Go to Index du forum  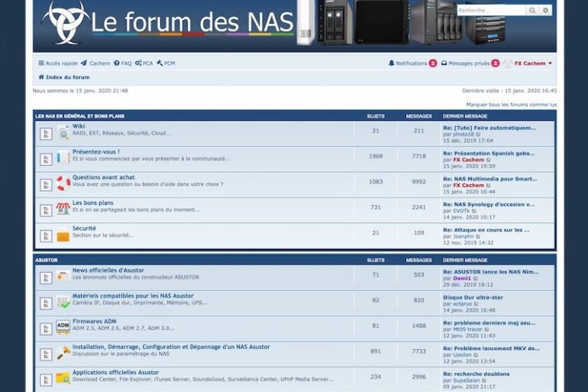tap(64, 77)
